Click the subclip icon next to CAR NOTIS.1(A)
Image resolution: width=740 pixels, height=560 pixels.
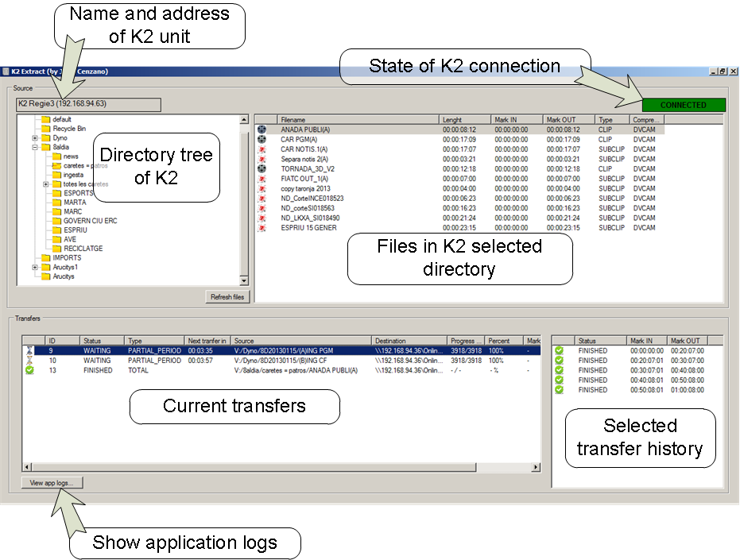(x=262, y=149)
